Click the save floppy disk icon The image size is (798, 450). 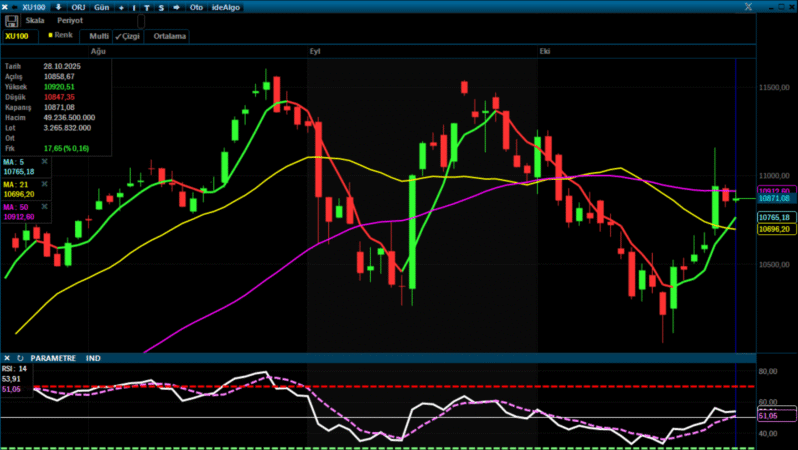click(12, 20)
